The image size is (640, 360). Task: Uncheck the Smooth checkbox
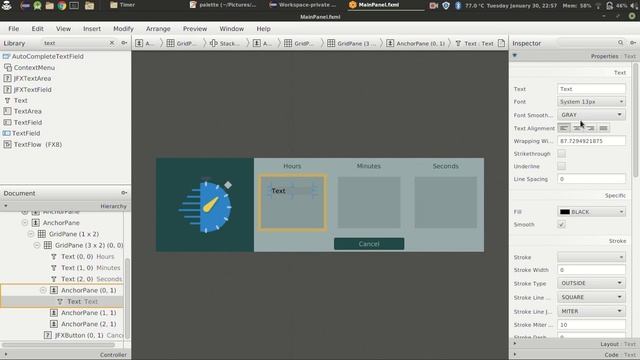tap(562, 224)
